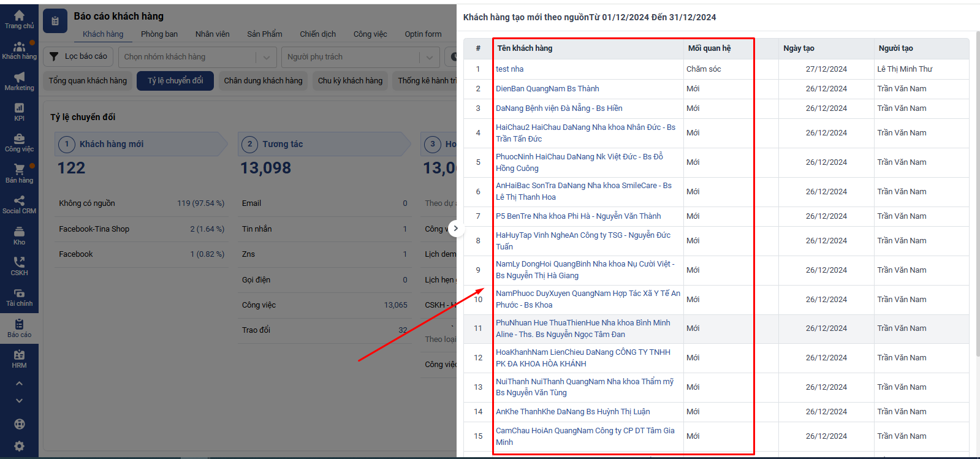
Task: Click the settings gear in sidebar
Action: click(x=19, y=446)
